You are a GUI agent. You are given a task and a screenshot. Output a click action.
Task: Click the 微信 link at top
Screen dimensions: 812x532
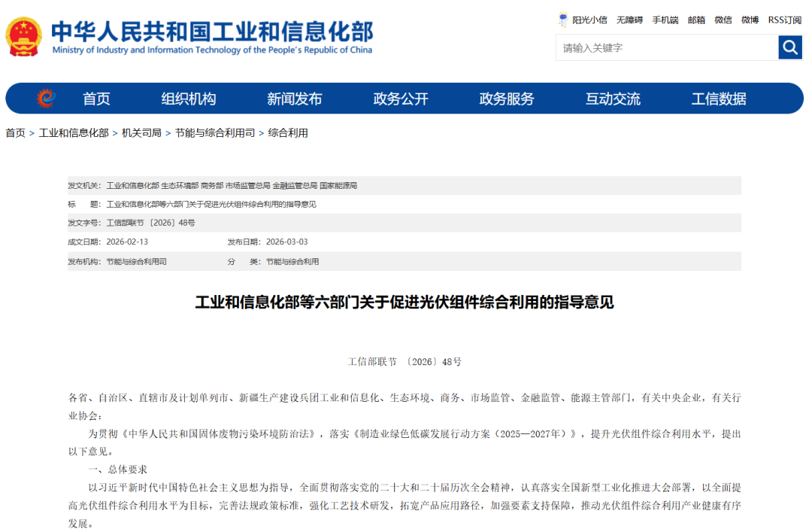pyautogui.click(x=723, y=20)
